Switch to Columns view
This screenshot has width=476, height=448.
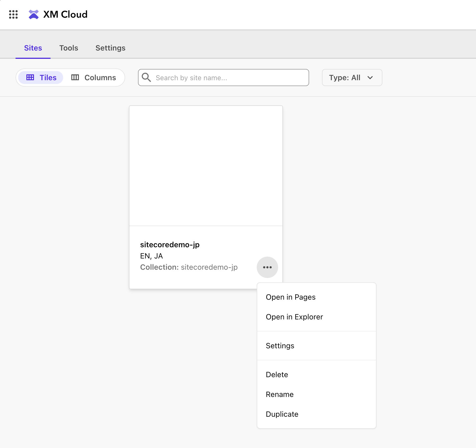point(94,78)
